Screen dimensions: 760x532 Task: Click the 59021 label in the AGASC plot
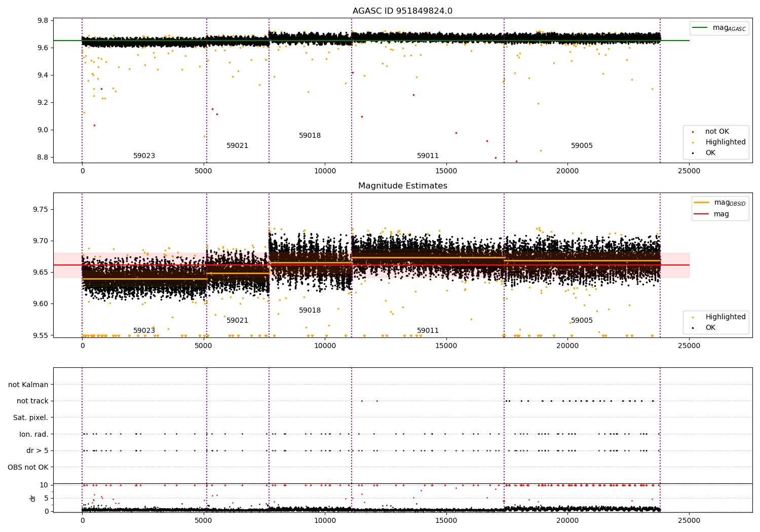(237, 146)
